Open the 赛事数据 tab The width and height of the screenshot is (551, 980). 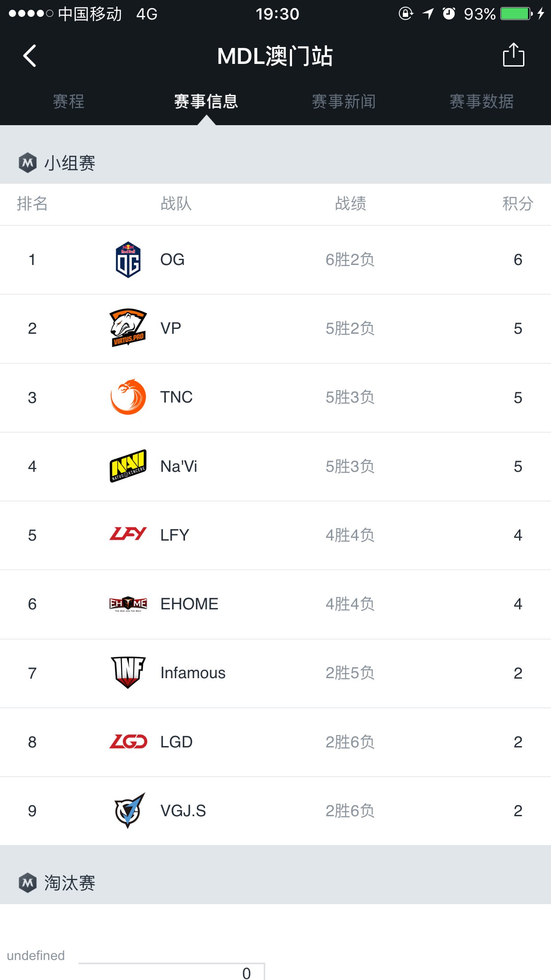(482, 102)
